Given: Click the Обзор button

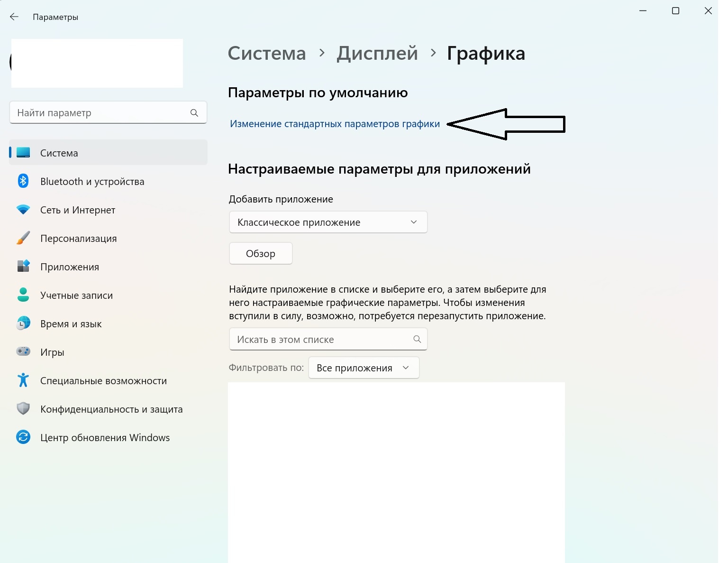Looking at the screenshot, I should pyautogui.click(x=261, y=254).
